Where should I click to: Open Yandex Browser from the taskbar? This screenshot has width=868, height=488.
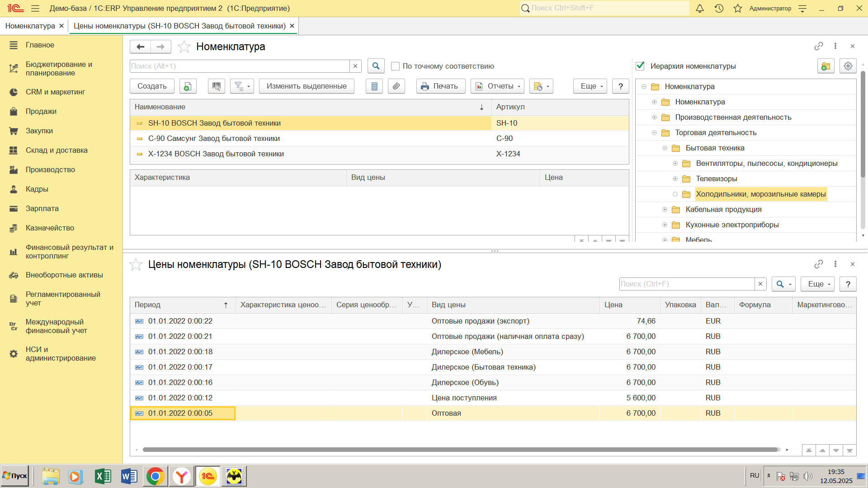coord(182,476)
